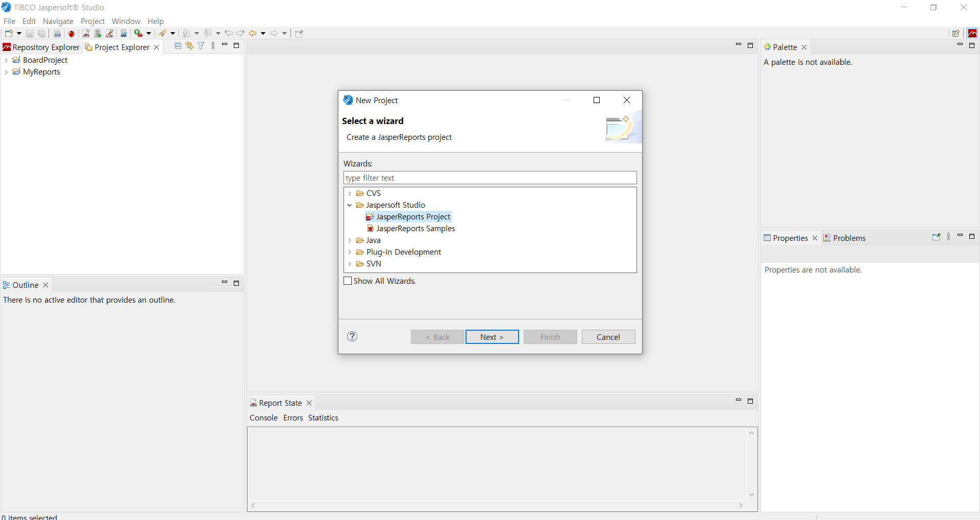Image resolution: width=980 pixels, height=520 pixels.
Task: Open the Window menu
Action: 126,21
